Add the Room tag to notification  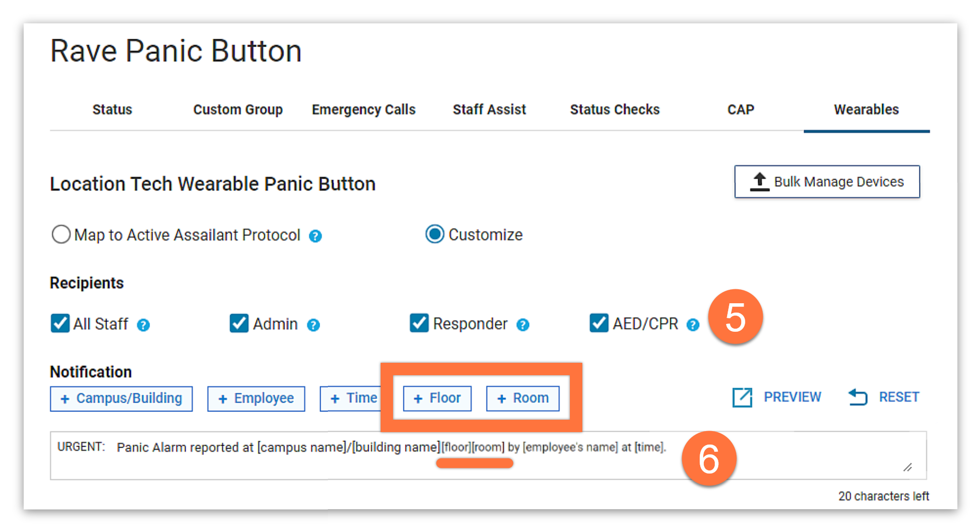pos(523,398)
